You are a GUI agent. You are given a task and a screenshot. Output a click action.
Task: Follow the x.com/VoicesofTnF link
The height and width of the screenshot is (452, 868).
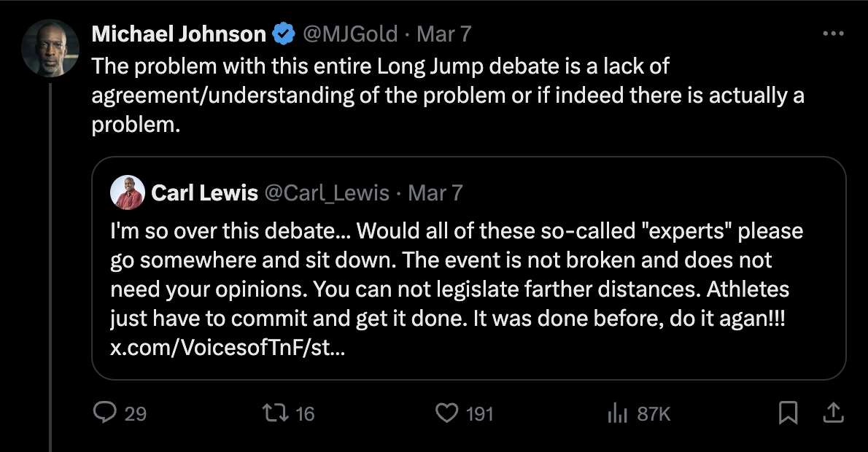coord(228,348)
